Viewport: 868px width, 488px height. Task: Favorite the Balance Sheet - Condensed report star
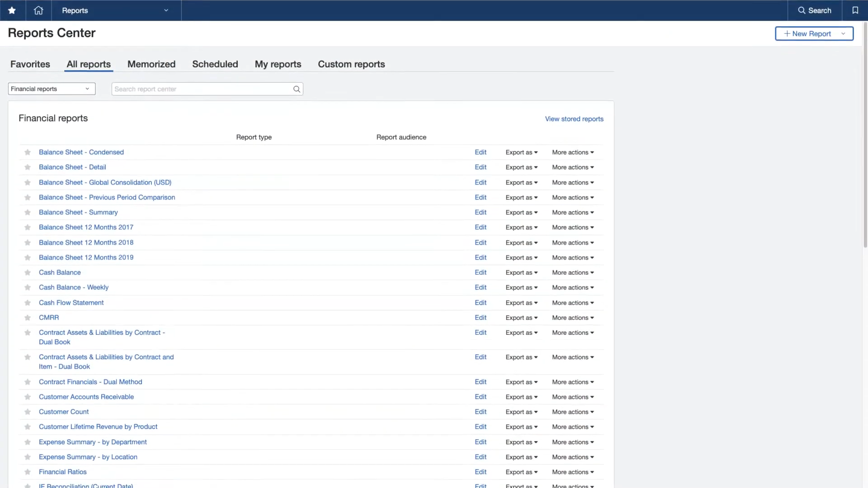click(28, 152)
